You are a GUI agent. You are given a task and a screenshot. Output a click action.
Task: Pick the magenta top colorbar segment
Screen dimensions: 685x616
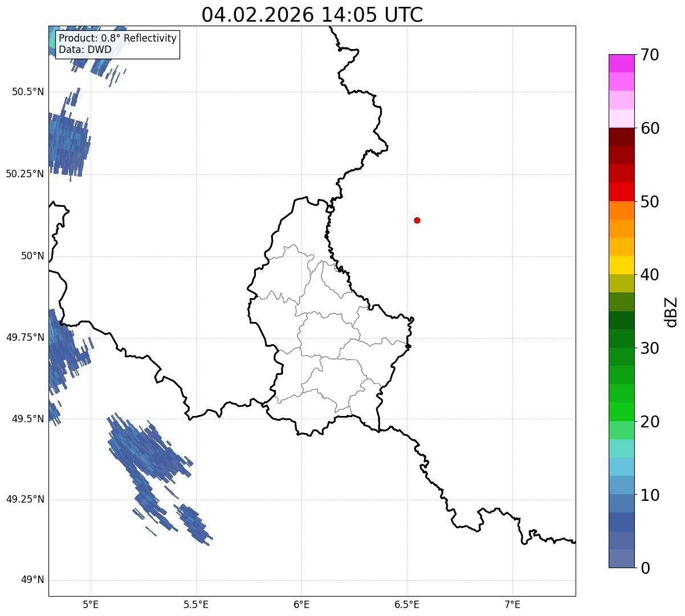coord(621,63)
